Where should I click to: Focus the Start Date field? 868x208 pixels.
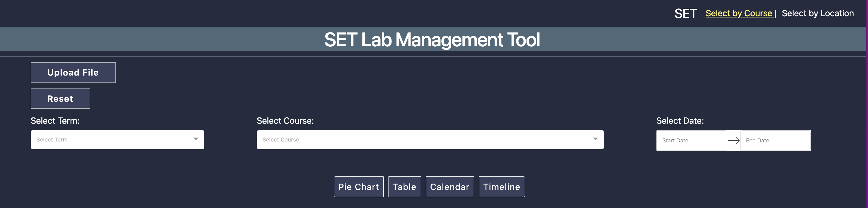pos(691,141)
